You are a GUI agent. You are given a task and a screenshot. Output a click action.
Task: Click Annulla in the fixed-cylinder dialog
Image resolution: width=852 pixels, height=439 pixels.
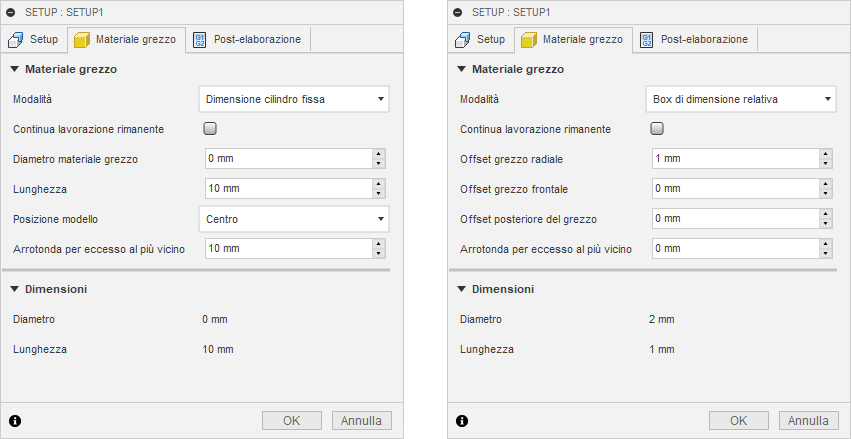[x=361, y=420]
